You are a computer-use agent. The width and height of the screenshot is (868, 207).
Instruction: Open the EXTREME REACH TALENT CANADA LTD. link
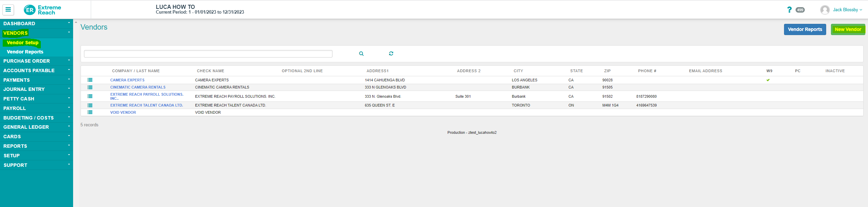pyautogui.click(x=147, y=105)
